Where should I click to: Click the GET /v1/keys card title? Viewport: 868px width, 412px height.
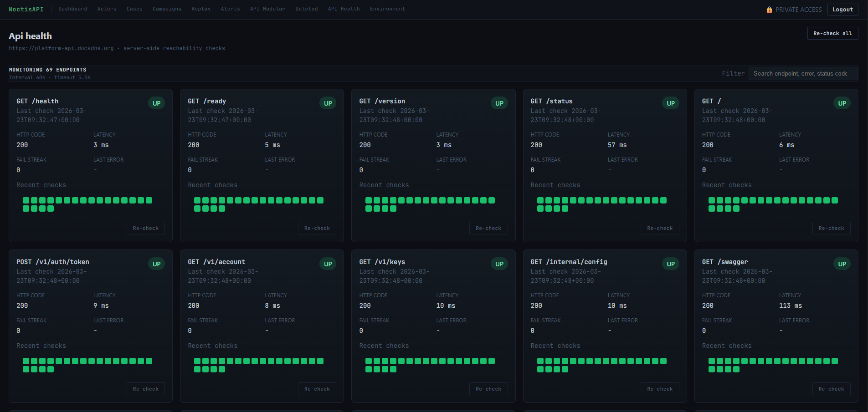click(x=382, y=262)
